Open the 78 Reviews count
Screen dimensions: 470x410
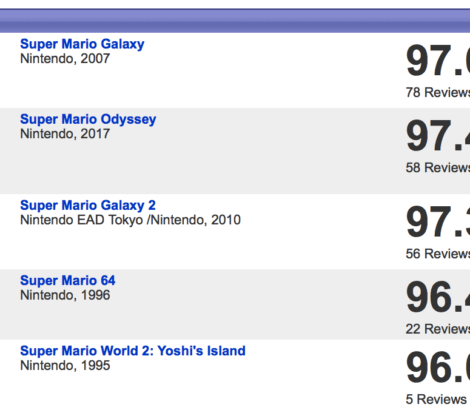point(438,93)
